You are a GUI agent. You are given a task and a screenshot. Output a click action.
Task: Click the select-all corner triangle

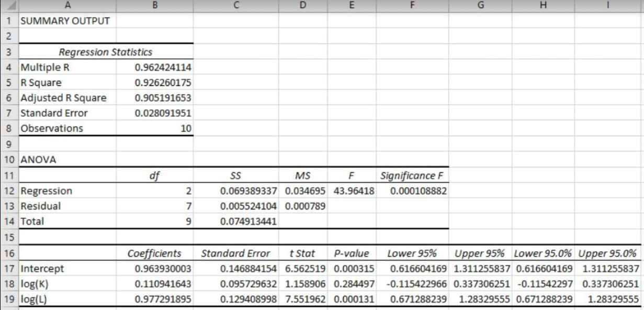(8, 5)
